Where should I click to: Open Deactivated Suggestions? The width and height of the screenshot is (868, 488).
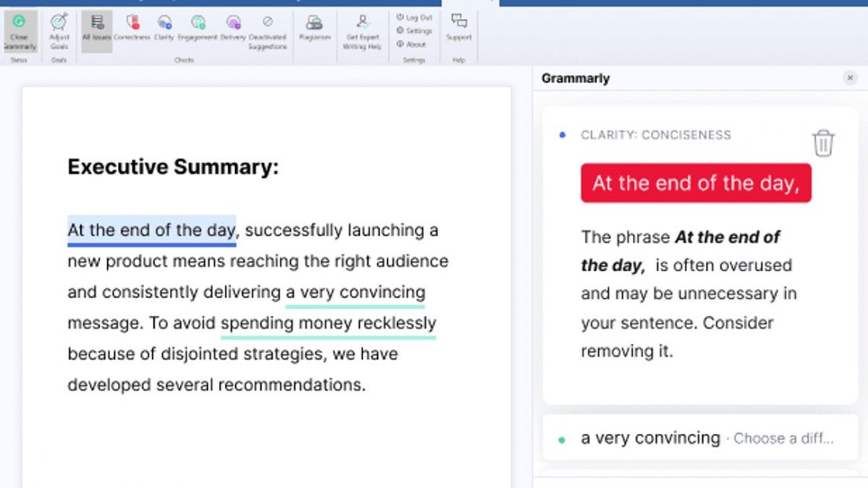[267, 31]
